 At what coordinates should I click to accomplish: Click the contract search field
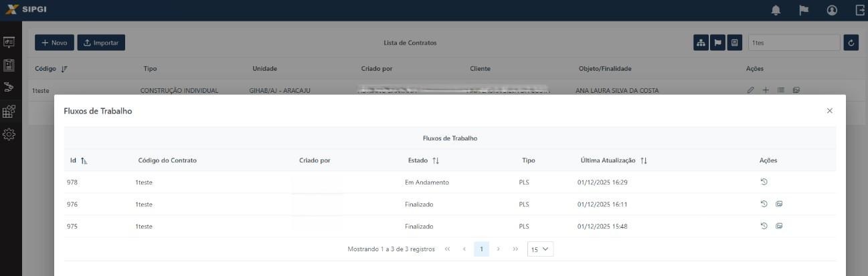tap(792, 43)
